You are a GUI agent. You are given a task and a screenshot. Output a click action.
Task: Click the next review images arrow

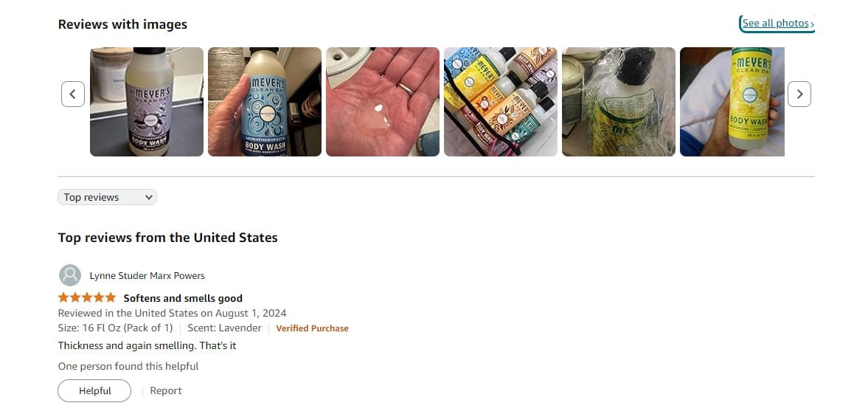799,94
